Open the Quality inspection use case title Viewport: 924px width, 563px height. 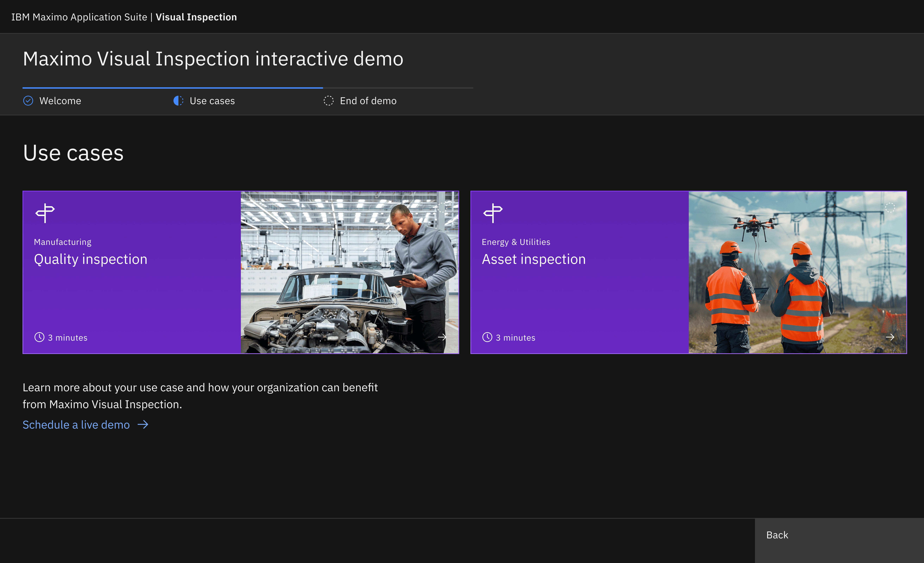tap(90, 259)
